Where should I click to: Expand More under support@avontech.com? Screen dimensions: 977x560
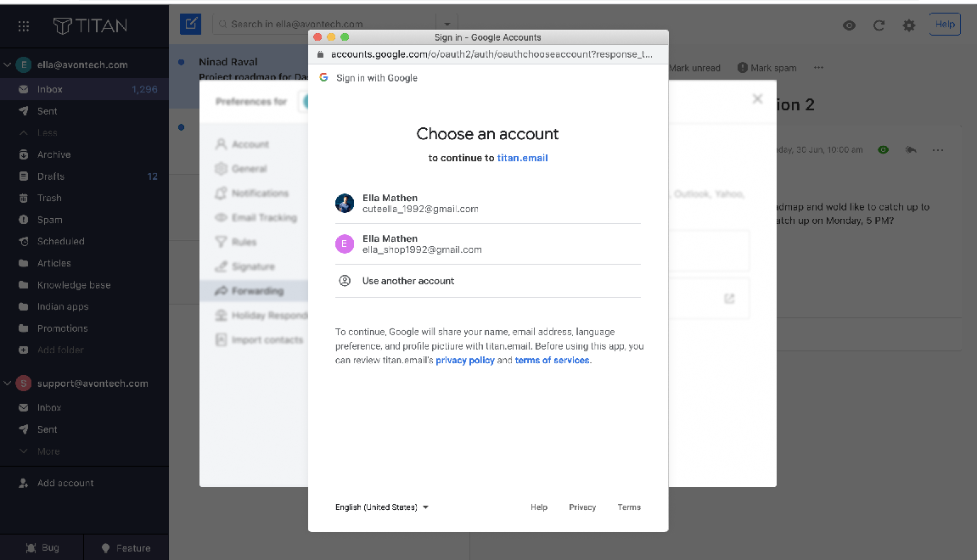[x=40, y=451]
